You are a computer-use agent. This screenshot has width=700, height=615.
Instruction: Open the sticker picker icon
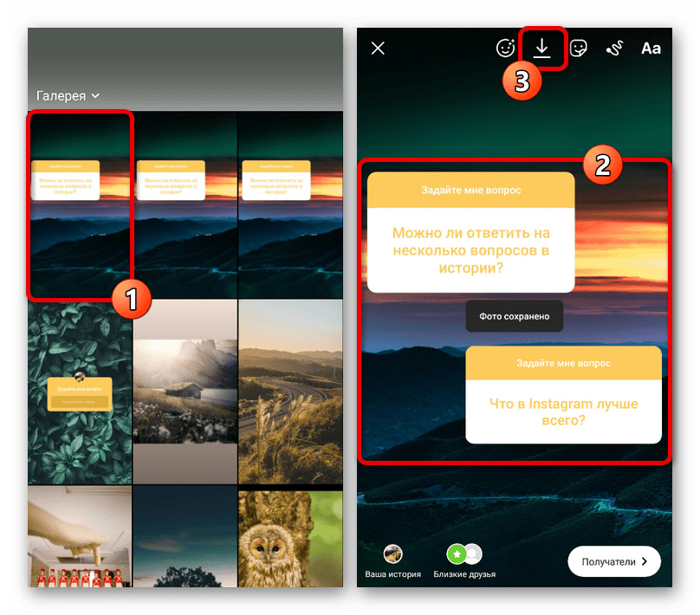579,49
